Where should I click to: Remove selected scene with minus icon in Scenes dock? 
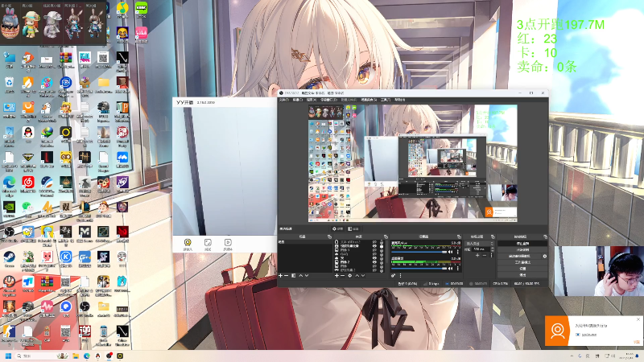(287, 275)
